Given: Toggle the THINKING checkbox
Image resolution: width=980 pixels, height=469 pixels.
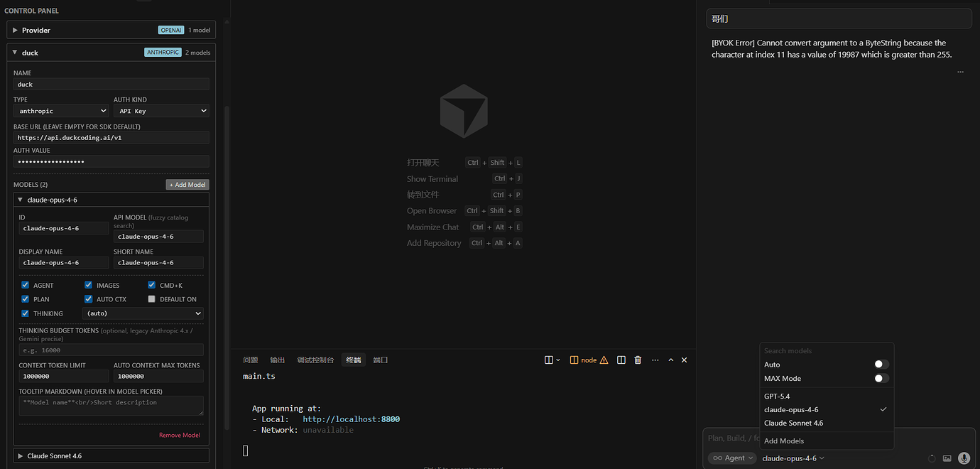Looking at the screenshot, I should click(x=26, y=313).
